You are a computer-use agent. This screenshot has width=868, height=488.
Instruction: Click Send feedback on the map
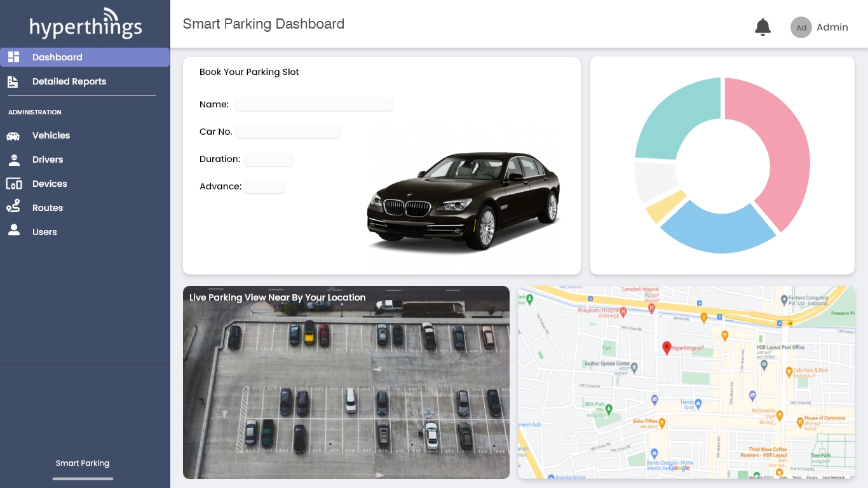coord(834,478)
